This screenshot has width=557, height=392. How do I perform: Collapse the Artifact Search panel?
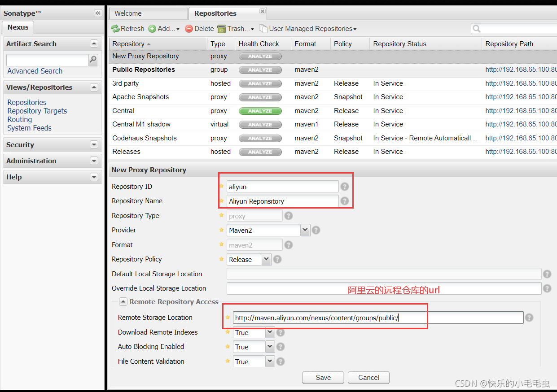[x=94, y=44]
